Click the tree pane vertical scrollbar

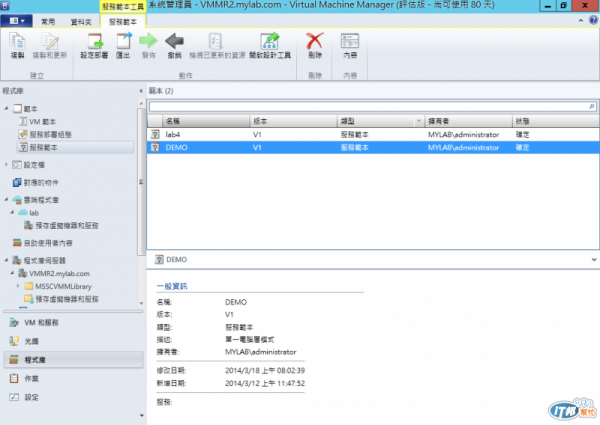coord(141,182)
